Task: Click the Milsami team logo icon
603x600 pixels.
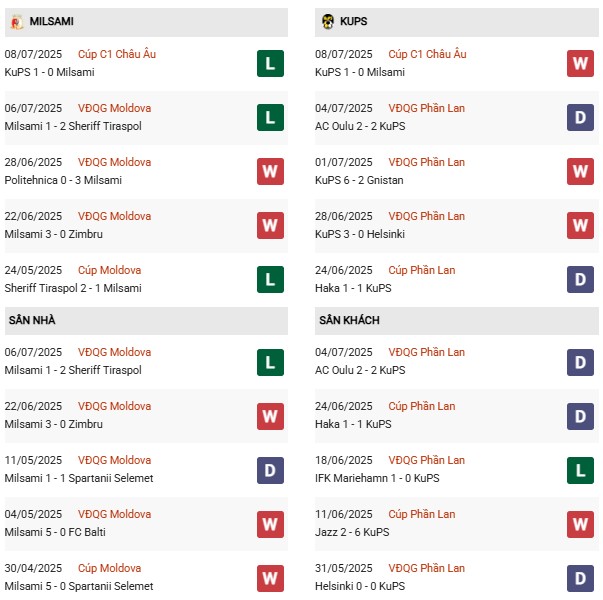Action: 19,21
